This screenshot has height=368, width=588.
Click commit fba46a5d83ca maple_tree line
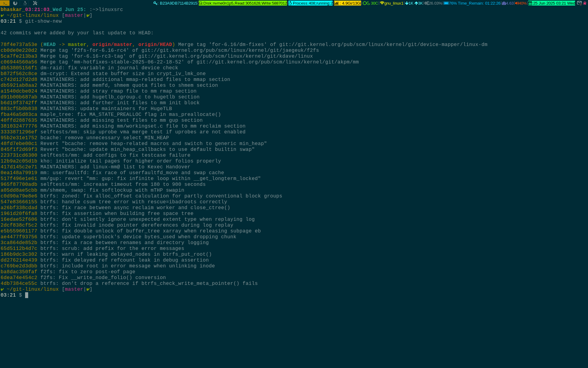pyautogui.click(x=111, y=114)
